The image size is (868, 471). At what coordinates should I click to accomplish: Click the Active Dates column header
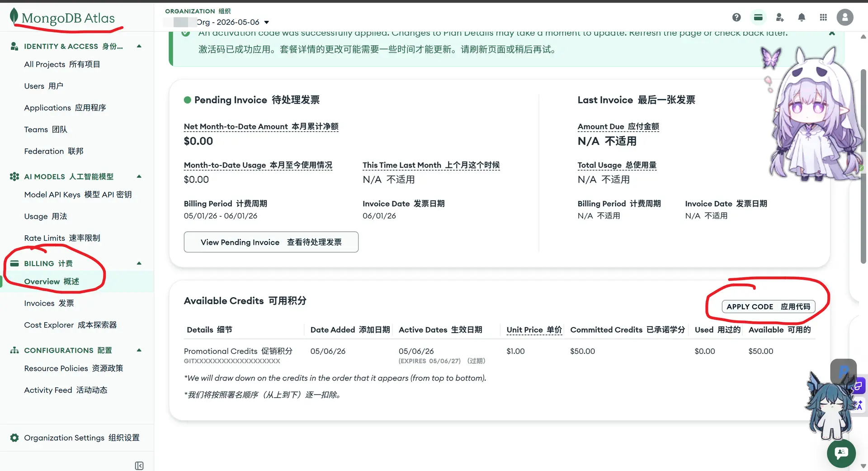[440, 330]
